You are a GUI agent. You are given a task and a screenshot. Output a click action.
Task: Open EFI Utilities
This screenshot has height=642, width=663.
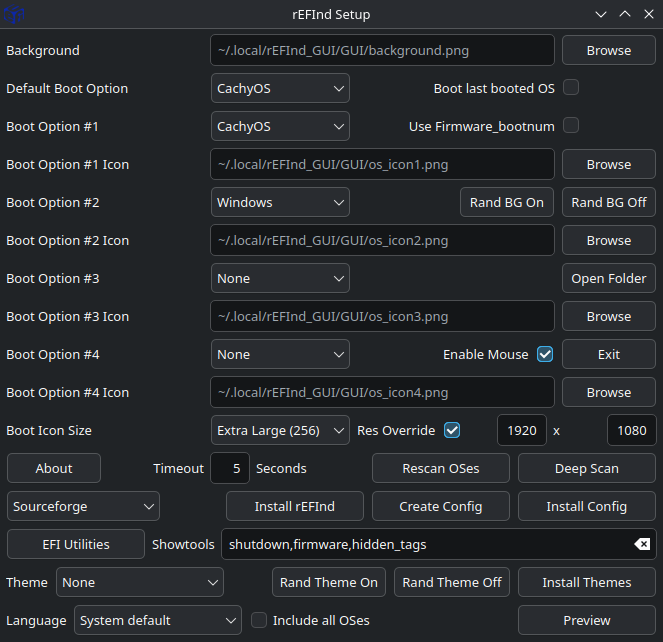pos(76,544)
